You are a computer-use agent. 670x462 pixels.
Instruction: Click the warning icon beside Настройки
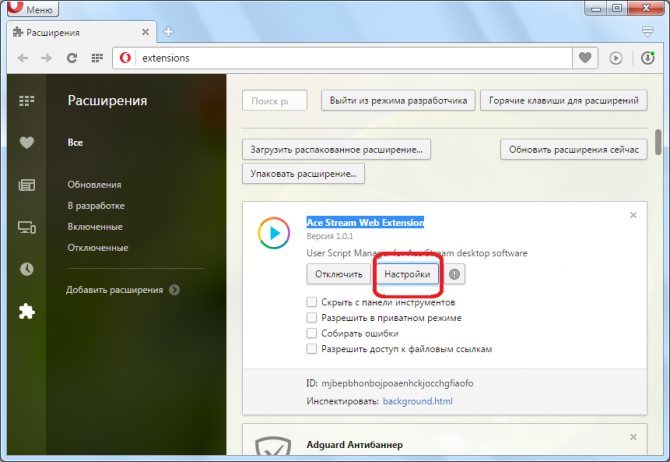(455, 274)
